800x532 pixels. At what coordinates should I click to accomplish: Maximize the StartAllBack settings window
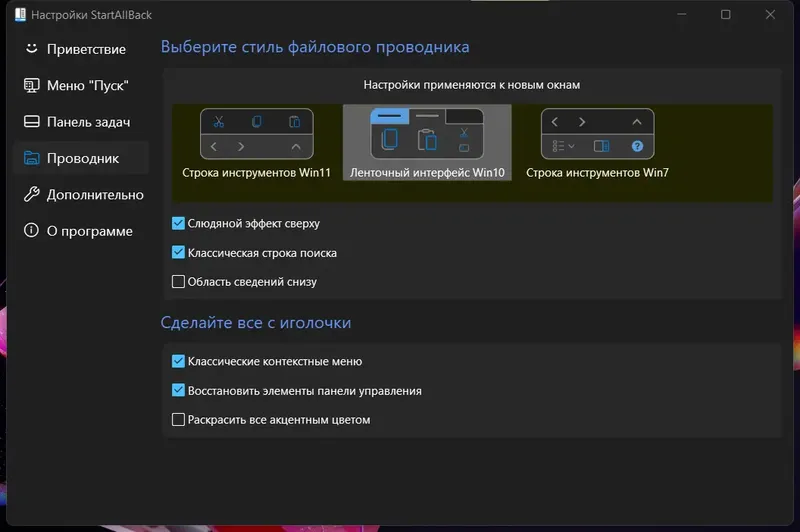tap(726, 14)
